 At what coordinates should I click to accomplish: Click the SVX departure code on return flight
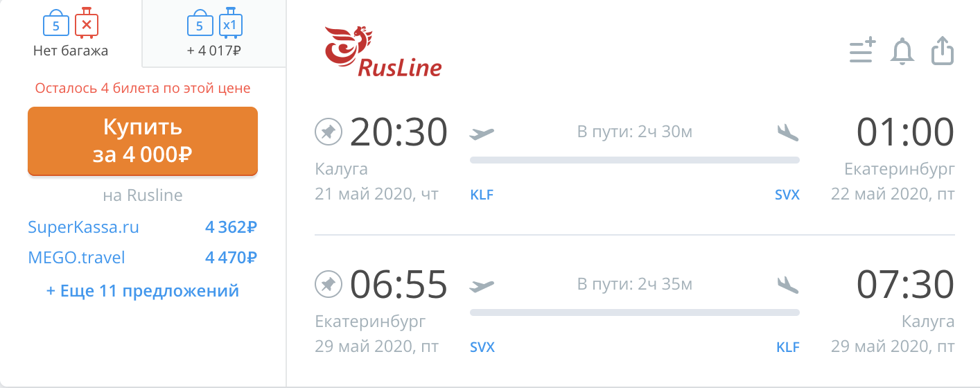click(x=482, y=347)
